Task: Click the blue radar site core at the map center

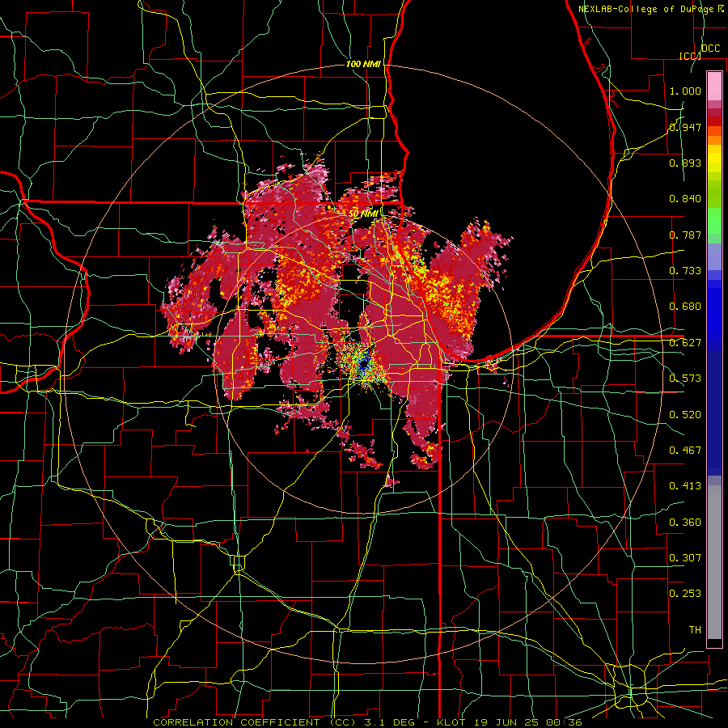Action: [x=363, y=365]
